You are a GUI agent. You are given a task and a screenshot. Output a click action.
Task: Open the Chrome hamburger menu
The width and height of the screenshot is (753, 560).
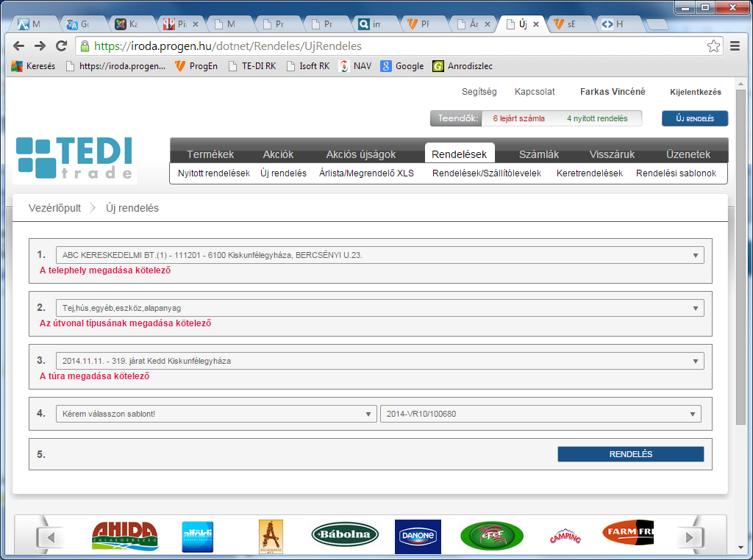(735, 46)
